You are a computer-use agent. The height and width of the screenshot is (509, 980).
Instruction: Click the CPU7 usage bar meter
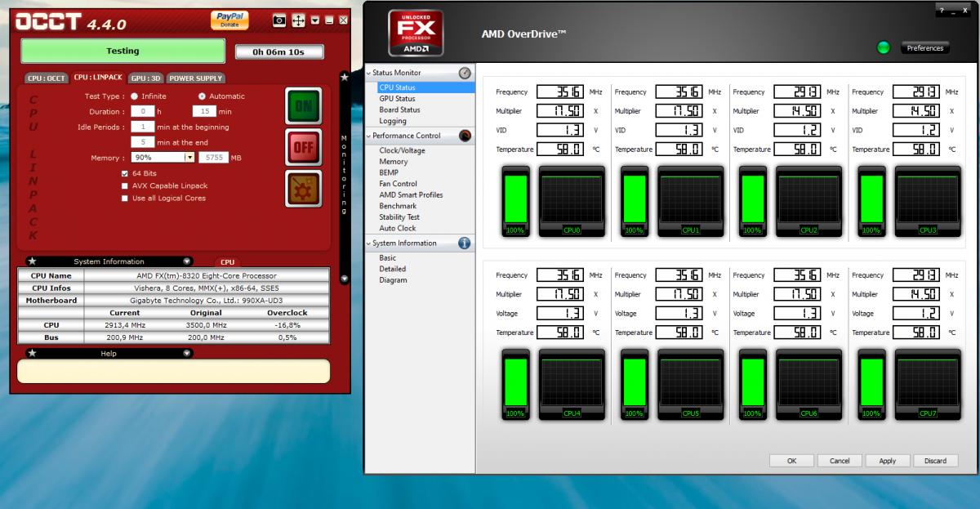872,384
